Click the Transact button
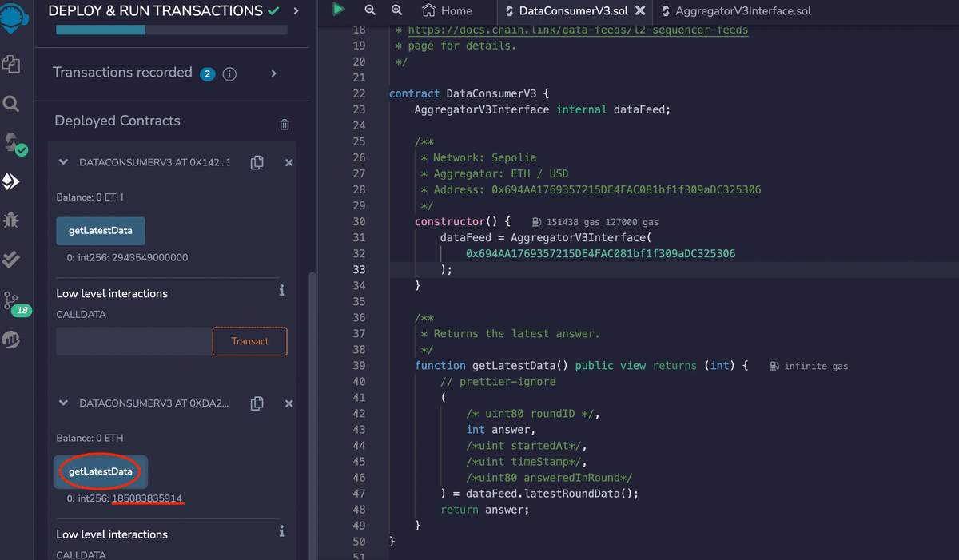Viewport: 959px width, 560px height. pos(250,341)
